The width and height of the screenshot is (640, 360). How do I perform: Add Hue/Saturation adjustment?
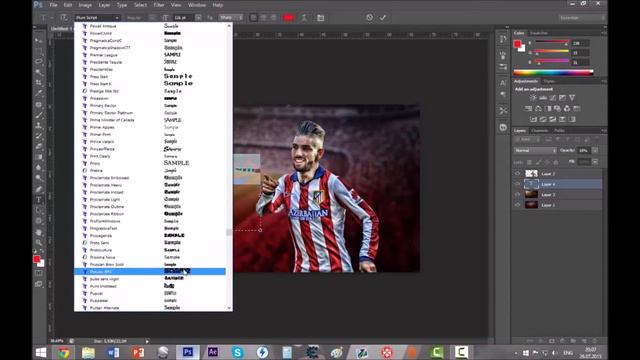pos(528,109)
